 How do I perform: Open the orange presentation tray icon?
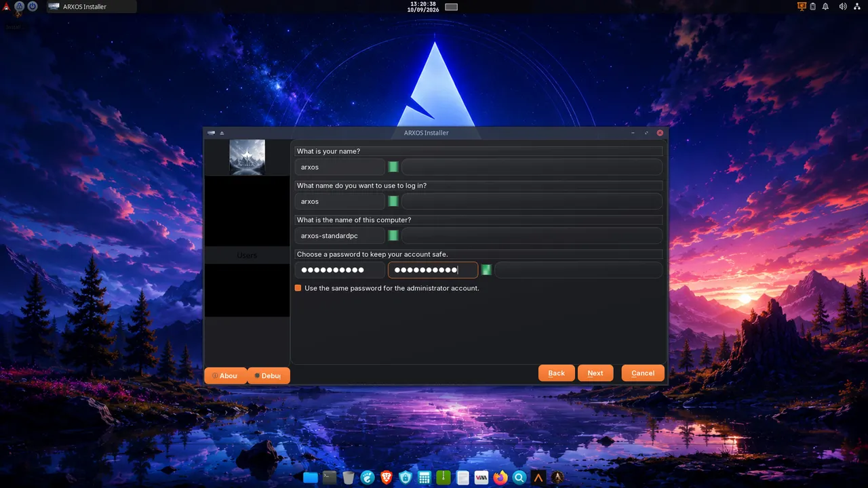point(802,6)
